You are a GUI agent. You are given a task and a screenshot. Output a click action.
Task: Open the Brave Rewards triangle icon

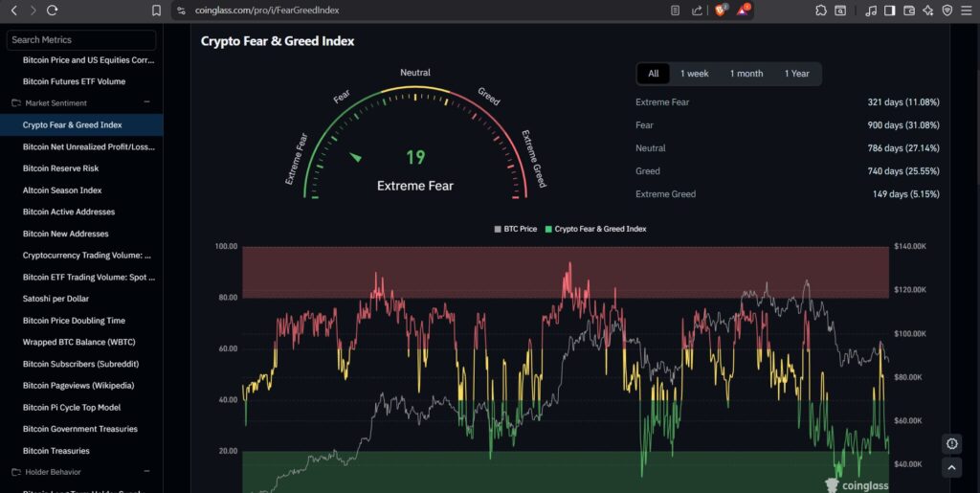coord(743,11)
